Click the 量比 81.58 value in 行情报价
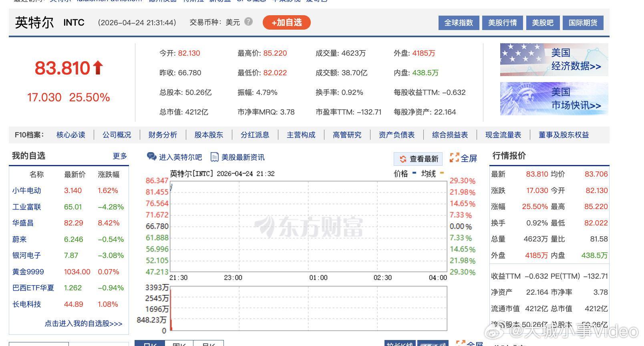This screenshot has width=644, height=346. [x=599, y=239]
